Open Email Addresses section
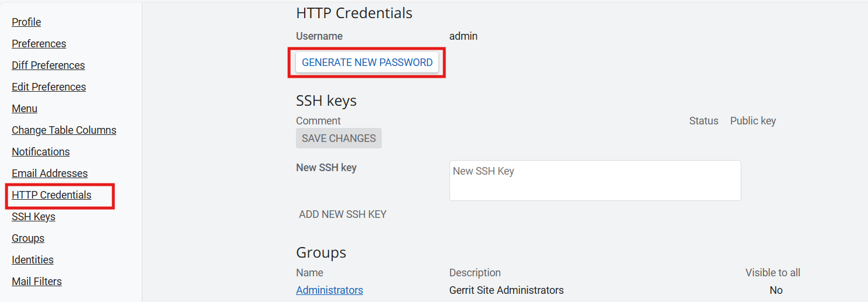 50,173
